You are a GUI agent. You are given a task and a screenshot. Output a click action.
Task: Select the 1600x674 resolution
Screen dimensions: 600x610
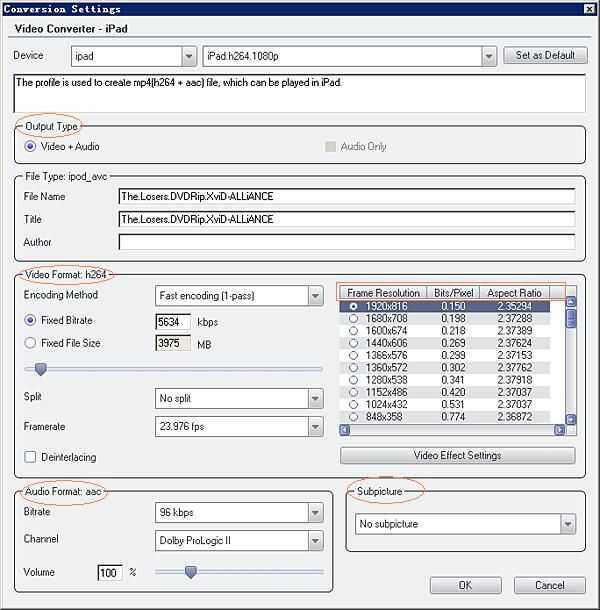445,331
